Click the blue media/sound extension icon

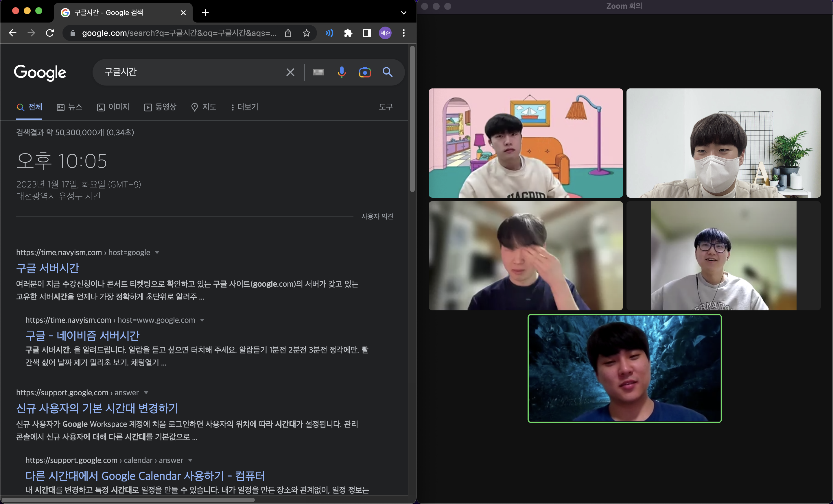click(329, 33)
